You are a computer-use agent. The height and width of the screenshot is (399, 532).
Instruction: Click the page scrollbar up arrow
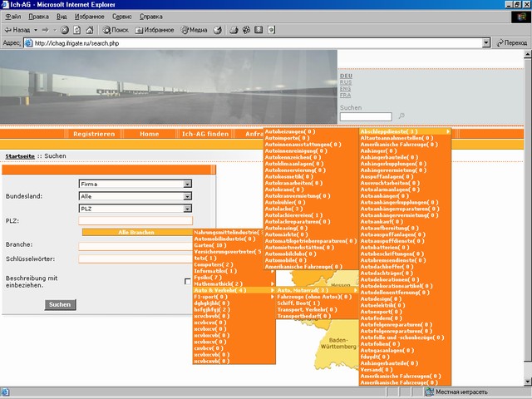528,54
